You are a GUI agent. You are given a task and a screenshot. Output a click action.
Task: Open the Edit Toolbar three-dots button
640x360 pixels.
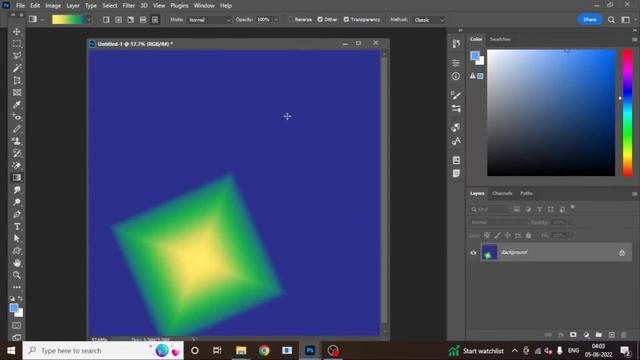[17, 287]
